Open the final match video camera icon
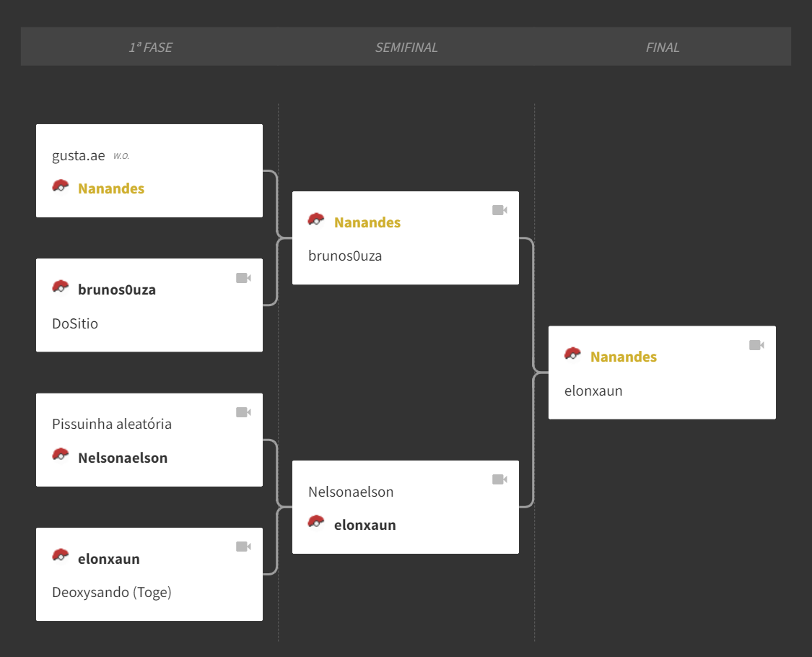The image size is (812, 657). click(x=756, y=345)
